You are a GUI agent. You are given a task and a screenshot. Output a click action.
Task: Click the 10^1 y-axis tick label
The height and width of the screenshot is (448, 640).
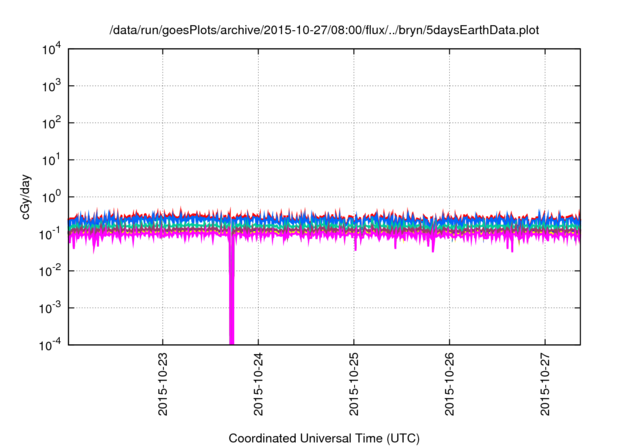(x=52, y=160)
